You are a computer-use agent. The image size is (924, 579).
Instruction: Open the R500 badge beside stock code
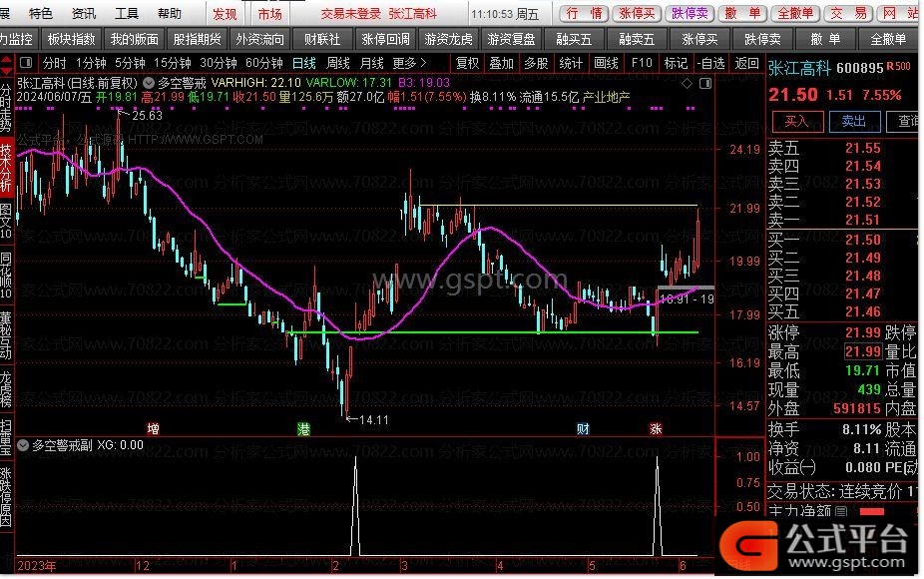tap(899, 67)
